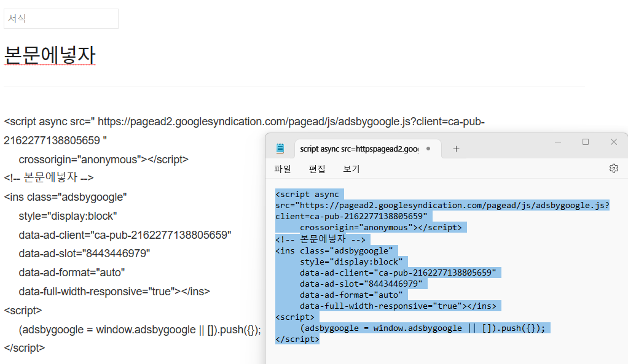628x364 pixels.
Task: Close the Notepad window
Action: point(614,142)
